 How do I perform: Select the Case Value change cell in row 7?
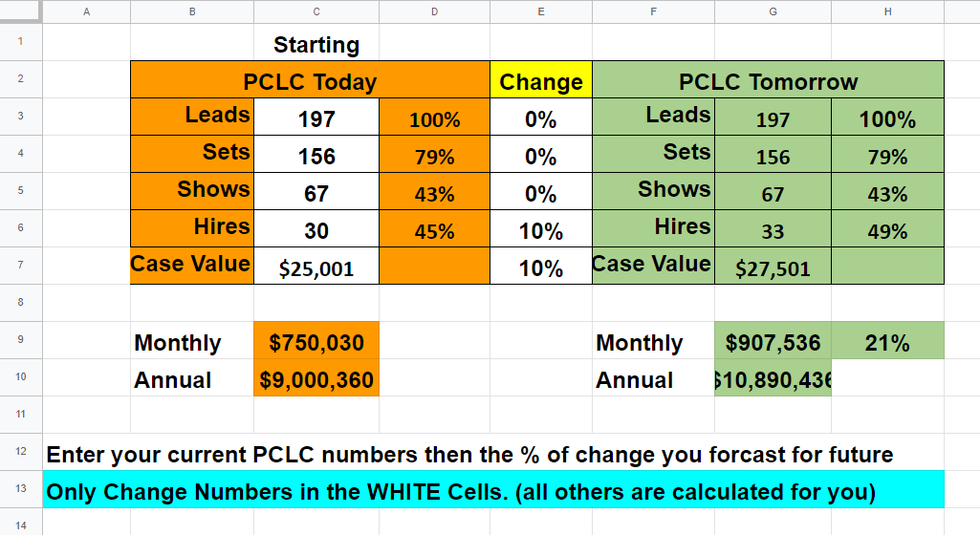pos(540,268)
